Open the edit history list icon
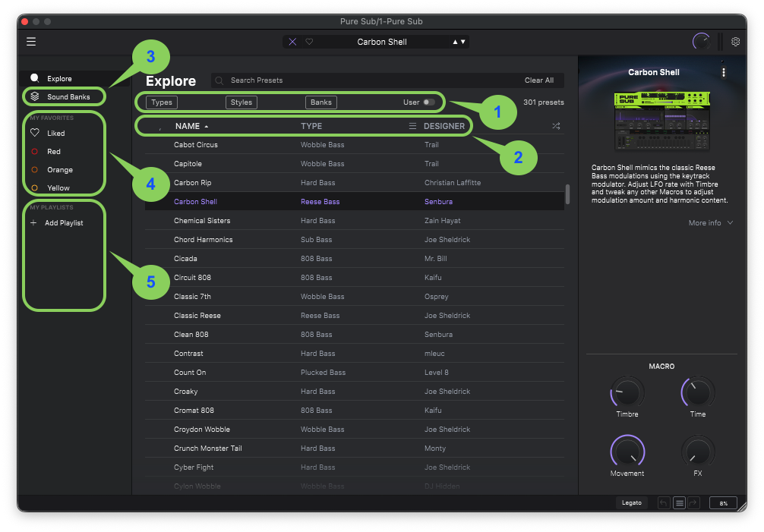 679,503
